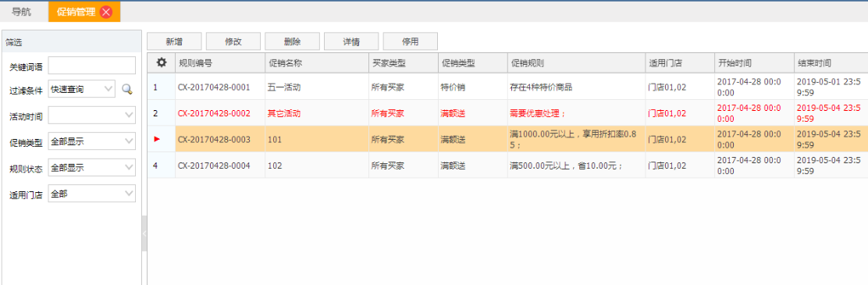Click the 删除 button
The height and width of the screenshot is (285, 868).
(292, 41)
